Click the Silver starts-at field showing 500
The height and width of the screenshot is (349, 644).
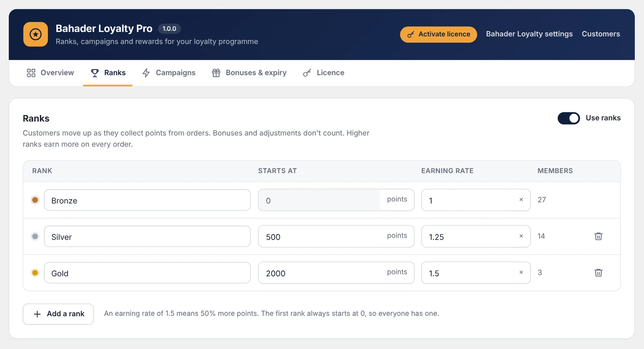(x=336, y=236)
